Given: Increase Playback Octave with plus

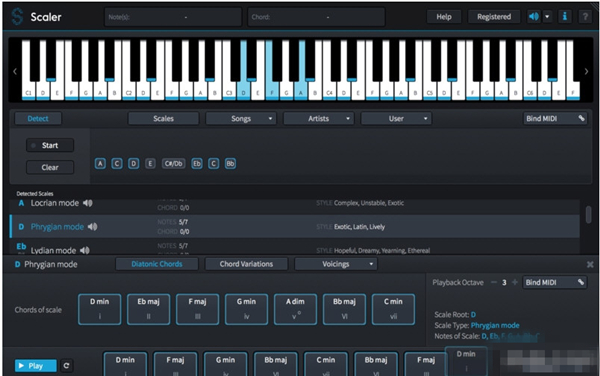Looking at the screenshot, I should click(515, 282).
